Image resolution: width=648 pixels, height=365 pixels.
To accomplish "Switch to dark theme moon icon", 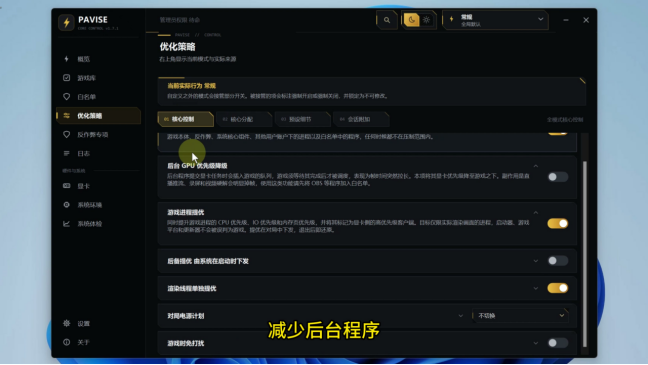I will [x=412, y=20].
